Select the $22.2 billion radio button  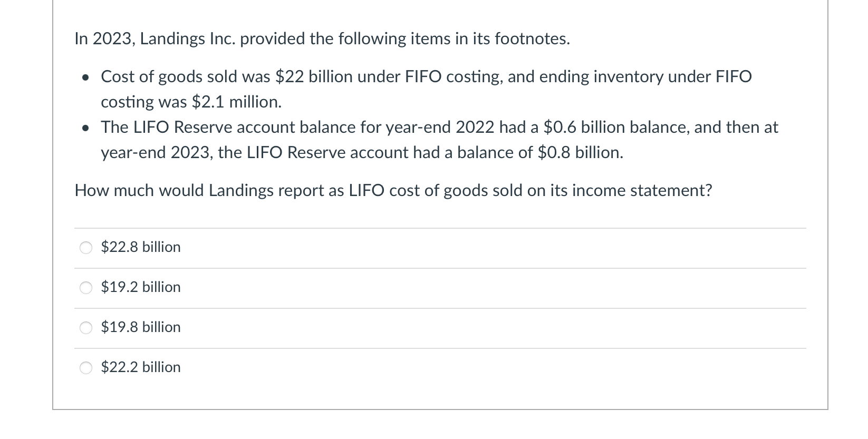[86, 368]
